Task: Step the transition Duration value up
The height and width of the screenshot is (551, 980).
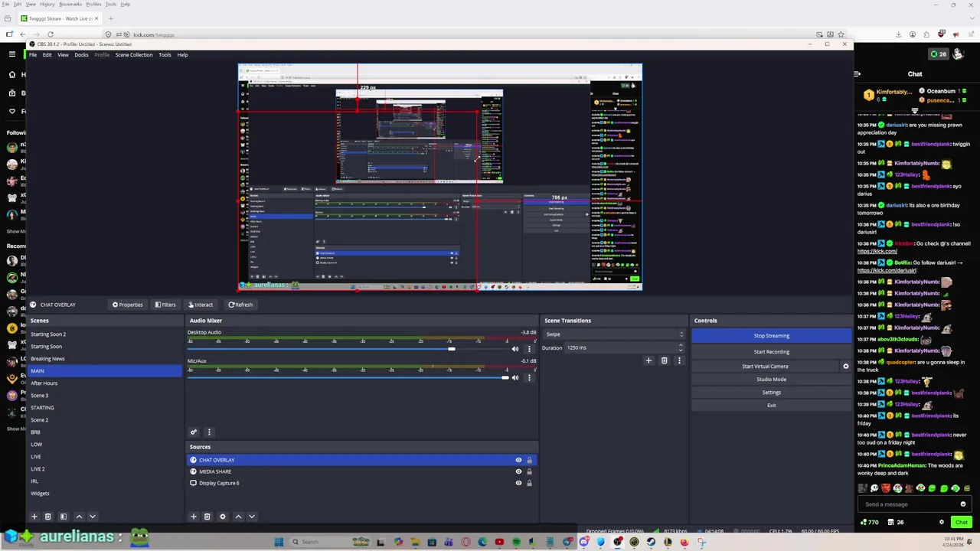Action: [x=681, y=345]
